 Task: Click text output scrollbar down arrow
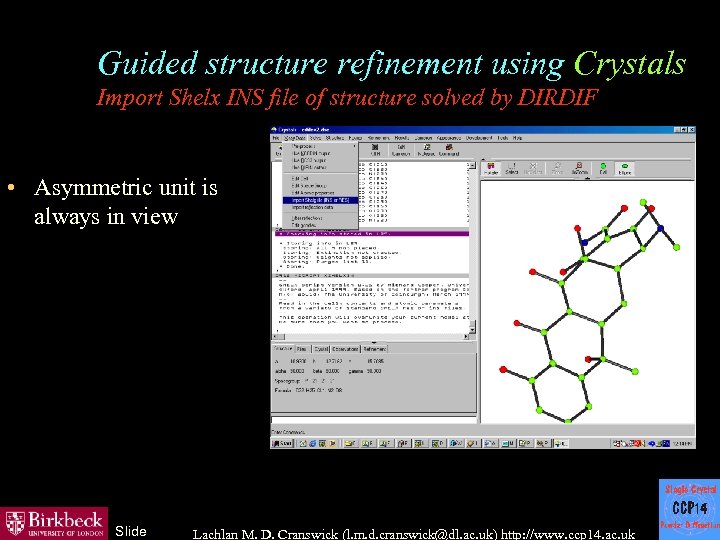click(x=472, y=330)
